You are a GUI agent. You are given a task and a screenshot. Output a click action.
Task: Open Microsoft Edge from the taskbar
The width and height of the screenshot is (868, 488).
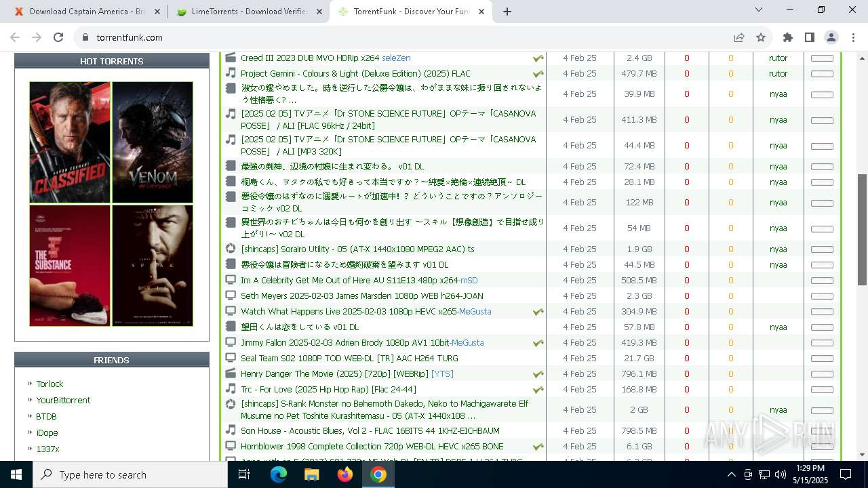(x=279, y=474)
